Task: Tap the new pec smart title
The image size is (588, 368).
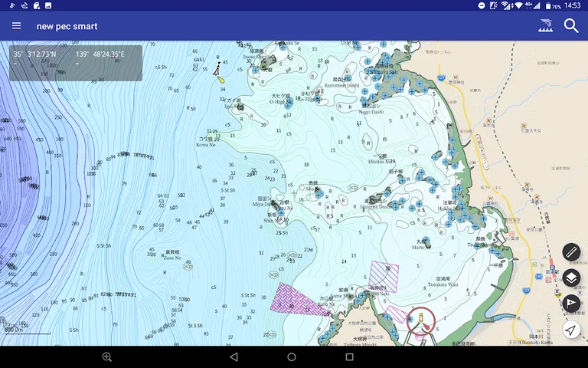Action: [x=67, y=26]
